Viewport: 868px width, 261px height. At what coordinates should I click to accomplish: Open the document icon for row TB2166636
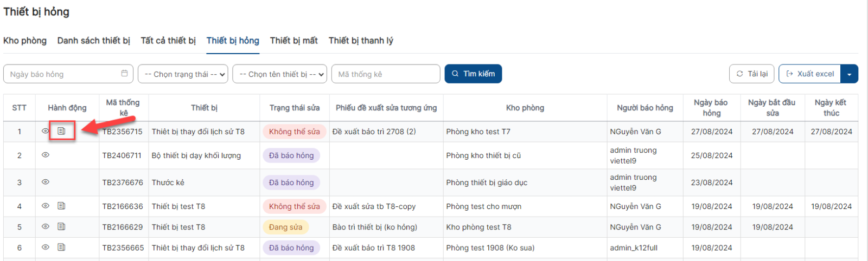click(62, 206)
